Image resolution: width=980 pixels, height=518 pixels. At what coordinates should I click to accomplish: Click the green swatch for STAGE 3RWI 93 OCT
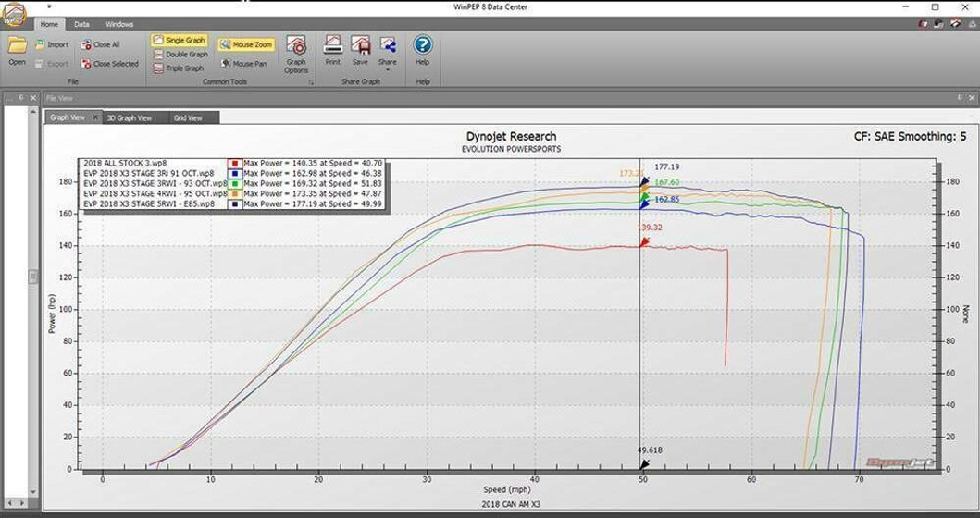pos(236,184)
